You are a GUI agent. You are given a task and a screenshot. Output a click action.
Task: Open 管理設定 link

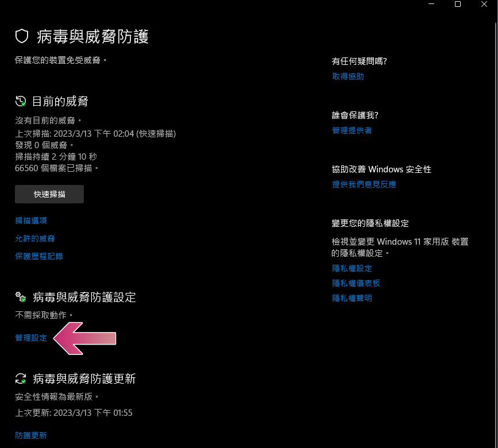(31, 338)
